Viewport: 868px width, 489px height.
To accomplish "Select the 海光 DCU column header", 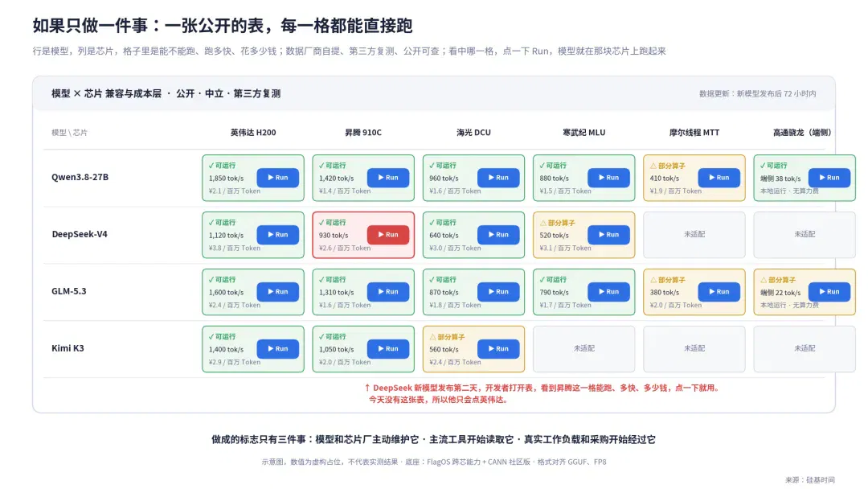I will pos(473,133).
